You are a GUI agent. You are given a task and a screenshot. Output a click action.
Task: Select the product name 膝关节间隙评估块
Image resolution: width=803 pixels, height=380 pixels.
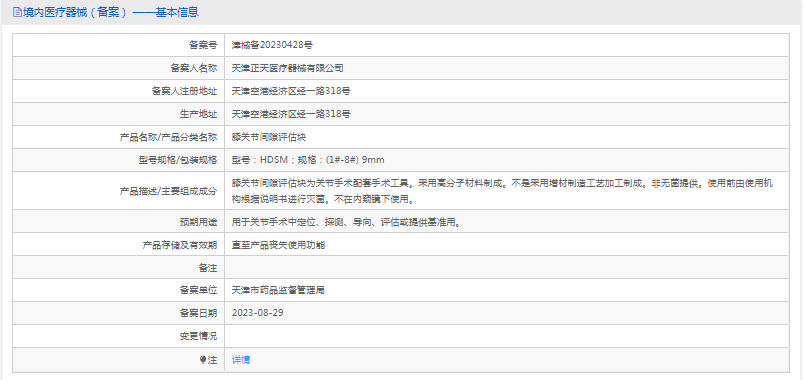point(269,137)
